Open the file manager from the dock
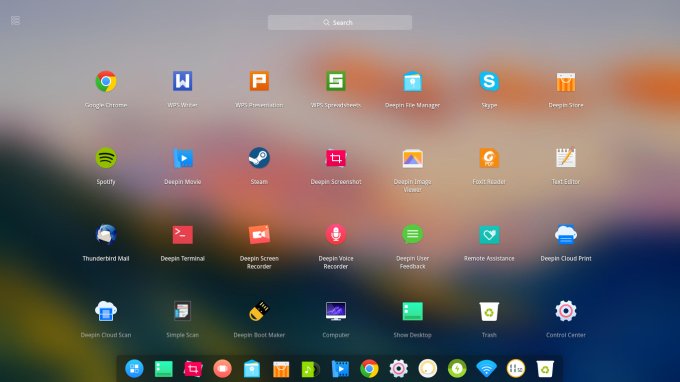Viewport: 680px width, 382px height. point(252,369)
